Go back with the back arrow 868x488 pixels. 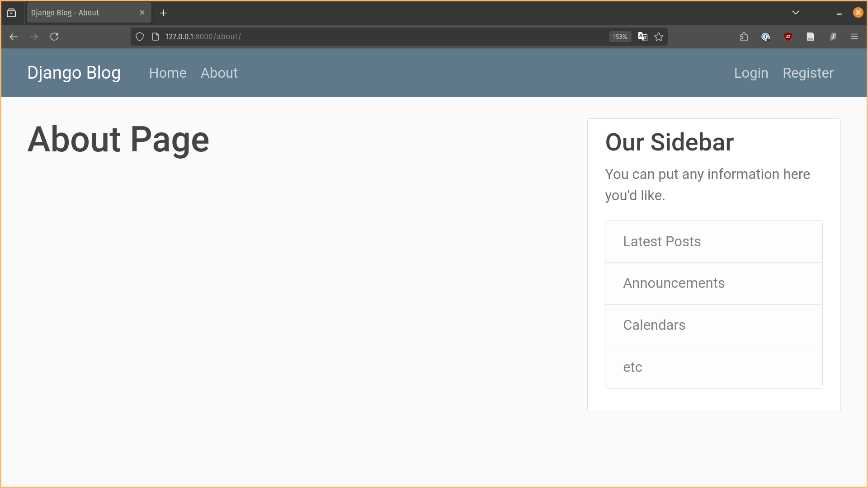click(x=14, y=37)
